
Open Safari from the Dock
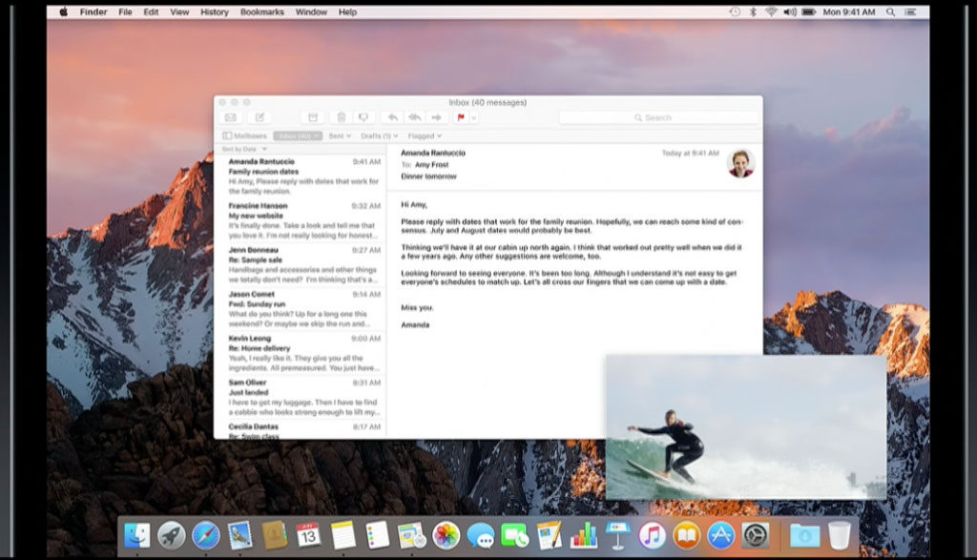click(x=206, y=535)
